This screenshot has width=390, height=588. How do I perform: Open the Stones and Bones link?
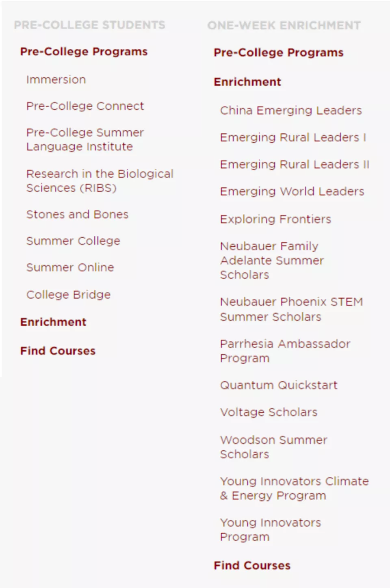tap(77, 215)
